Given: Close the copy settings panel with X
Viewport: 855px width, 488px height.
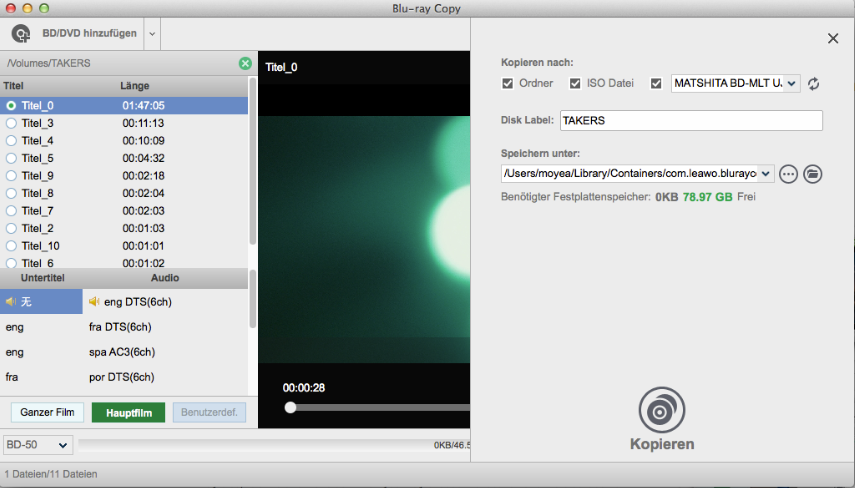Looking at the screenshot, I should [x=833, y=38].
